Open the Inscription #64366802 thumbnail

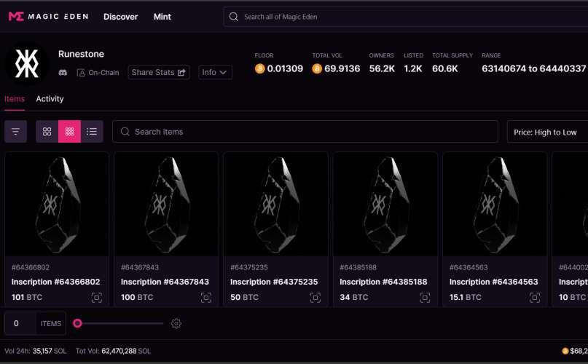tap(57, 205)
